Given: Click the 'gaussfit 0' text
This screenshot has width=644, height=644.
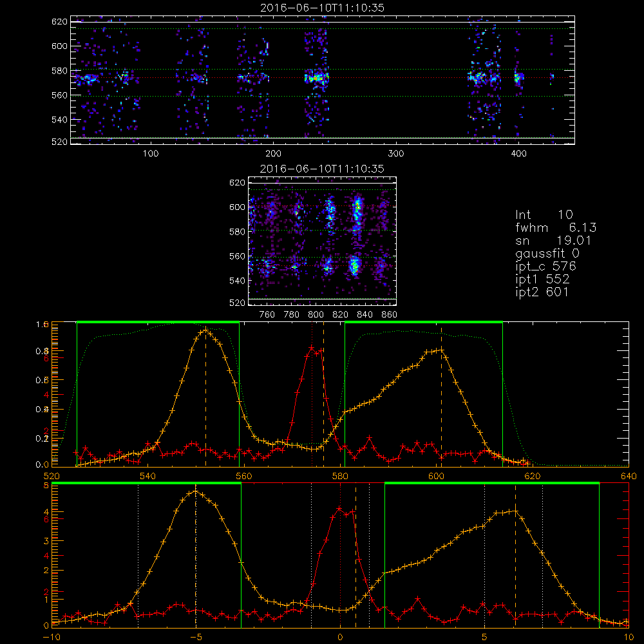Looking at the screenshot, I should point(547,253).
